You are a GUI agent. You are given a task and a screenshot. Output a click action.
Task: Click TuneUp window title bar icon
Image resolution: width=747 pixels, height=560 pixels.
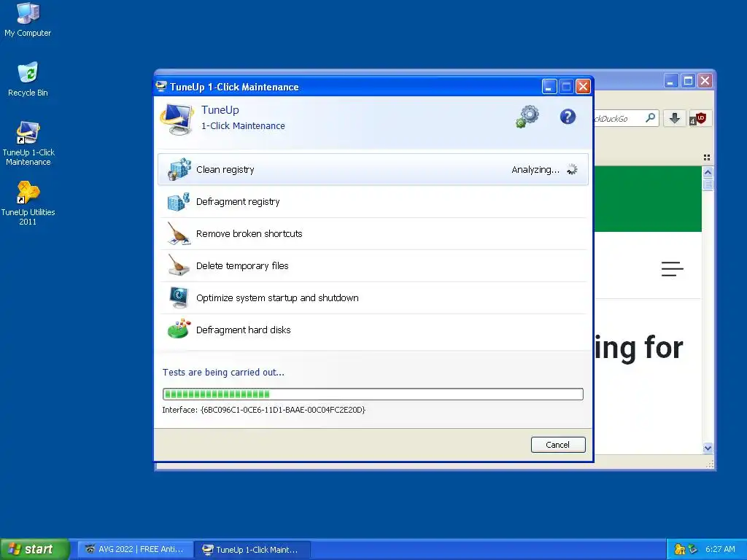(161, 87)
